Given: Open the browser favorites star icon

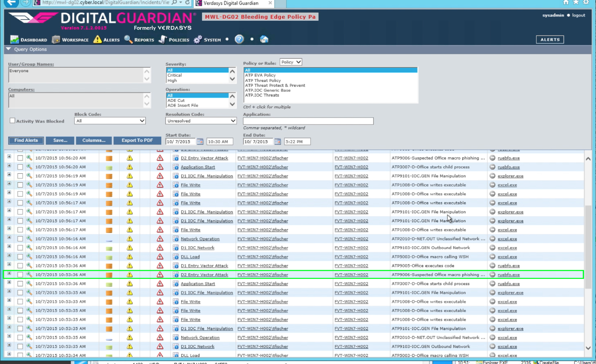Looking at the screenshot, I should click(576, 2).
